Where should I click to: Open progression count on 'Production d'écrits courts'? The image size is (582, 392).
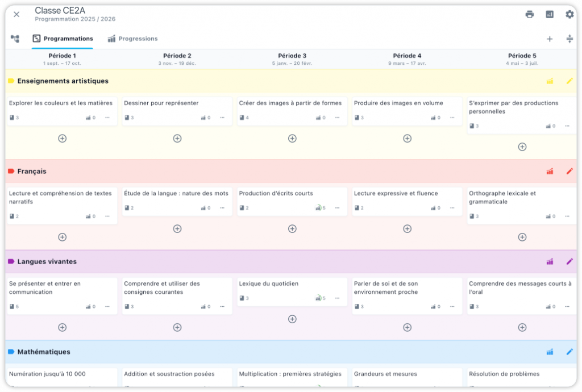point(321,208)
